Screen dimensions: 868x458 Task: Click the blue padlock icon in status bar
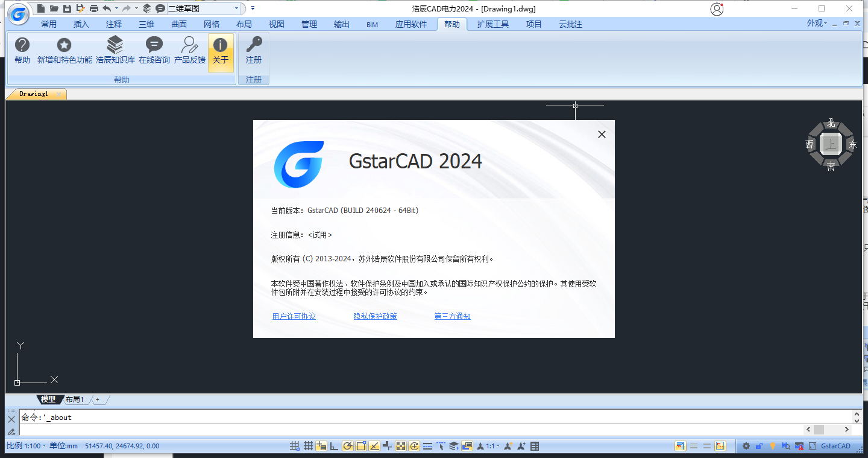[x=759, y=446]
